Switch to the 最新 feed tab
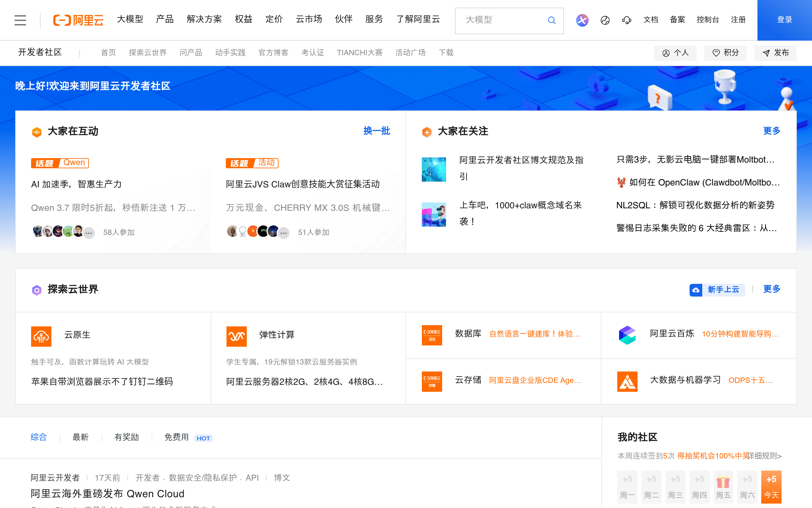The image size is (812, 508). click(x=81, y=437)
